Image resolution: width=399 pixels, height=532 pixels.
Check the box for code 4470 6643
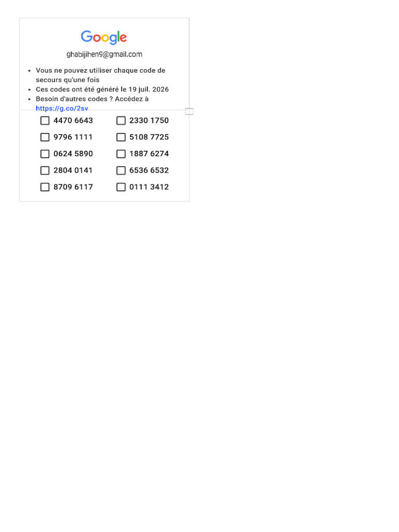tap(45, 121)
